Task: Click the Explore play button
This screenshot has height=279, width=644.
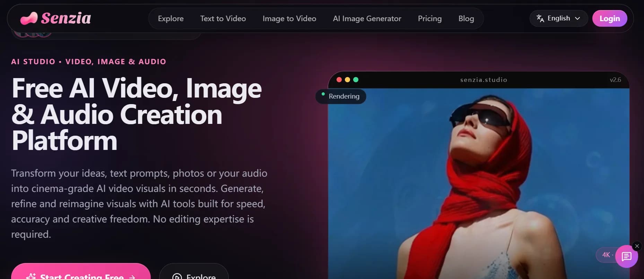Action: coord(194,272)
